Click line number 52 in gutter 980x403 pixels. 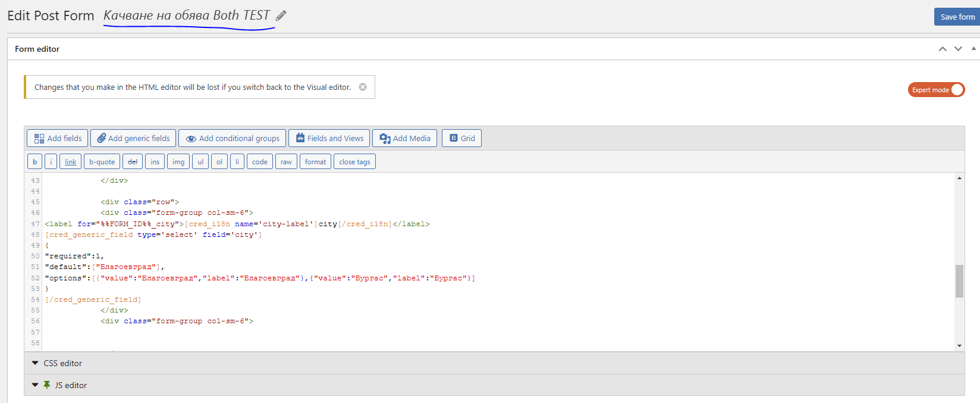[x=35, y=278]
